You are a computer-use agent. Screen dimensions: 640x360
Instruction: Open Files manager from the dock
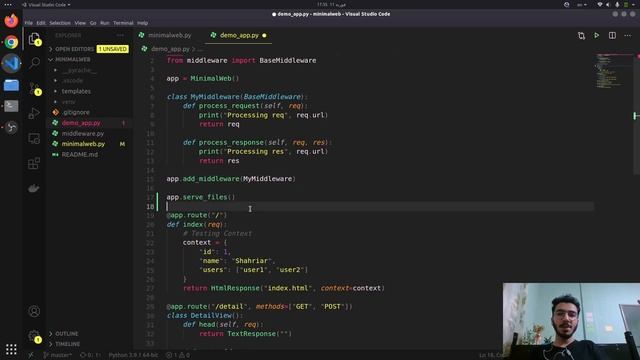(x=11, y=85)
